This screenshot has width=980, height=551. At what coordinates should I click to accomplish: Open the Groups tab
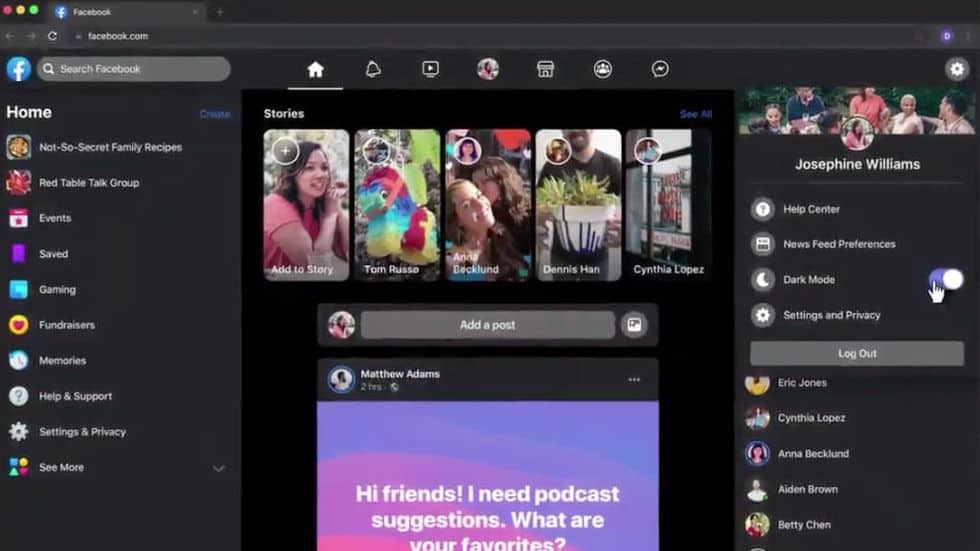coord(602,69)
